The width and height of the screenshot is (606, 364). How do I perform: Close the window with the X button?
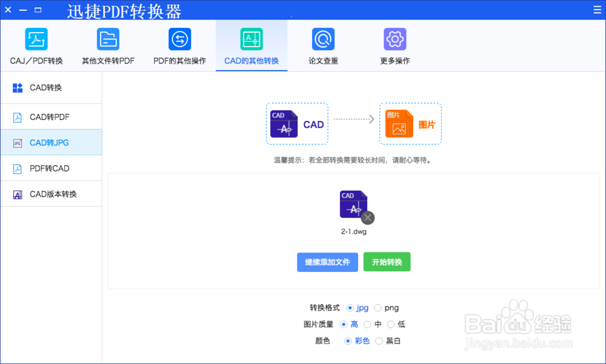(x=8, y=10)
